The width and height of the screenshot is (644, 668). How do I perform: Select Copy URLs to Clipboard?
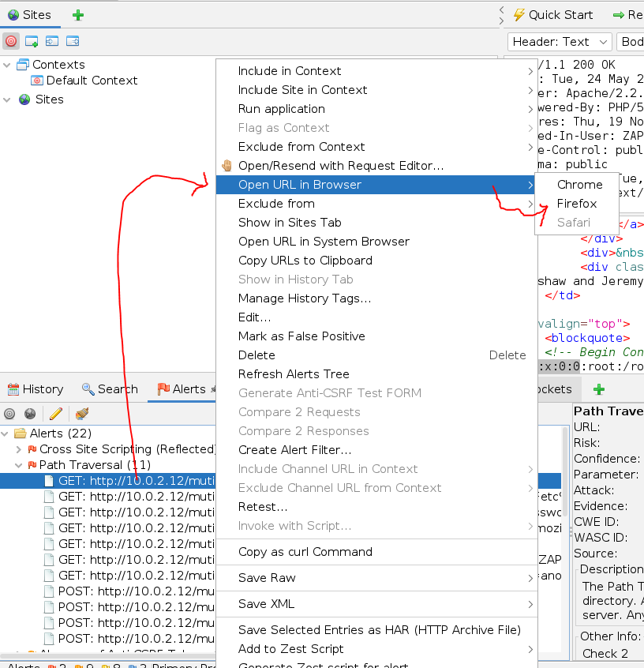pyautogui.click(x=376, y=261)
